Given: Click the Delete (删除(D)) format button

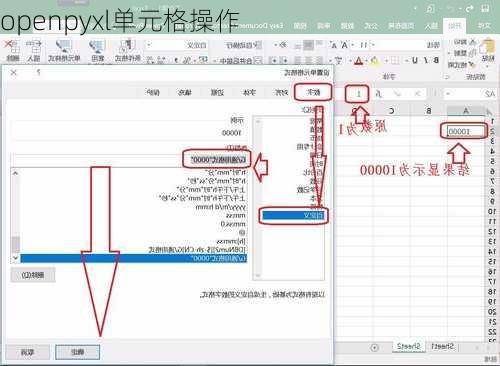Looking at the screenshot, I should (33, 275).
